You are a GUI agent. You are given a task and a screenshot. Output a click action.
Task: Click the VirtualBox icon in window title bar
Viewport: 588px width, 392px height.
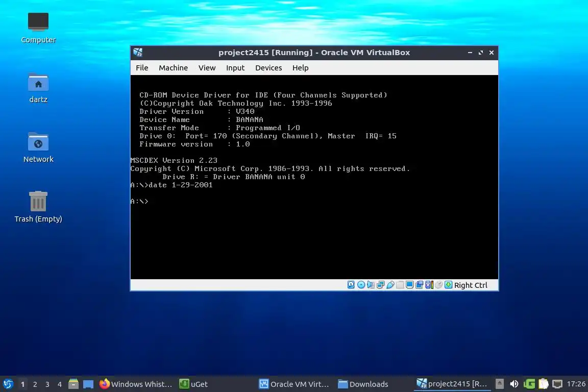[x=138, y=53]
